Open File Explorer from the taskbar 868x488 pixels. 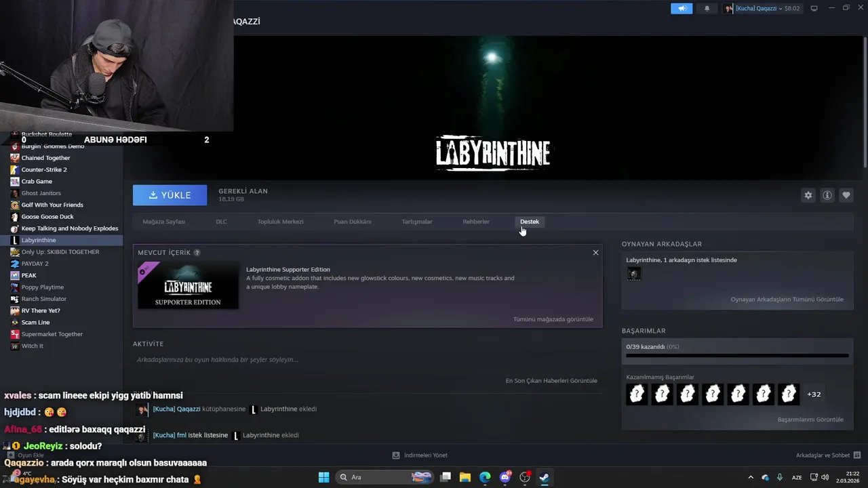(465, 477)
